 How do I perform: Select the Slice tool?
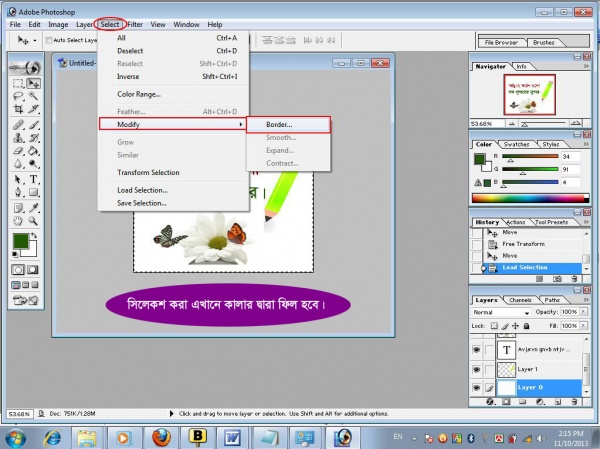click(34, 109)
